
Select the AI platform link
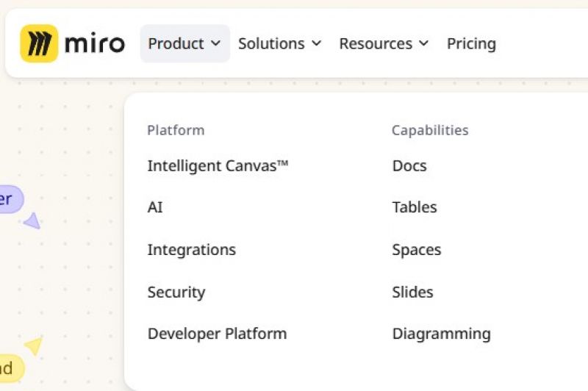coord(155,207)
